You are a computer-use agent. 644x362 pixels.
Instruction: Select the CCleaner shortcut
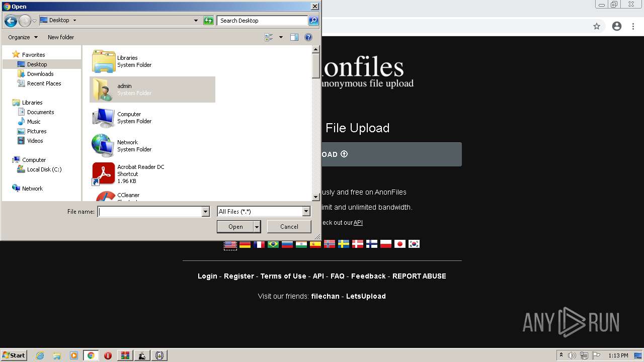(152, 196)
